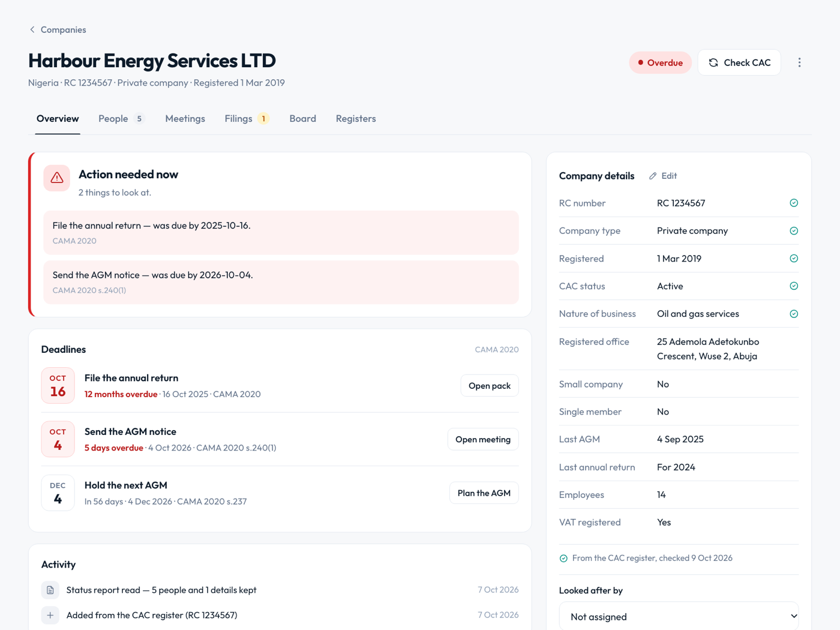Click the DEC 4 date badge
Image resolution: width=840 pixels, height=630 pixels.
(x=58, y=493)
